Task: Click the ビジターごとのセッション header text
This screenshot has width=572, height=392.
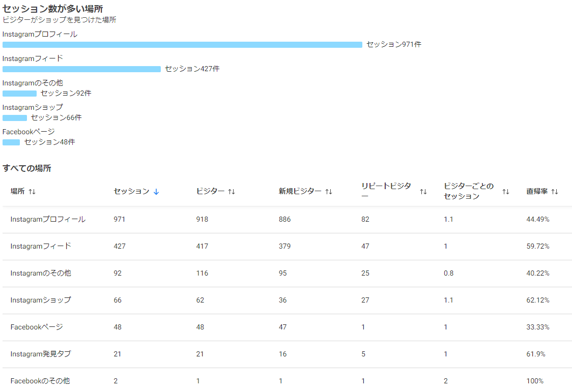Action: coord(469,191)
